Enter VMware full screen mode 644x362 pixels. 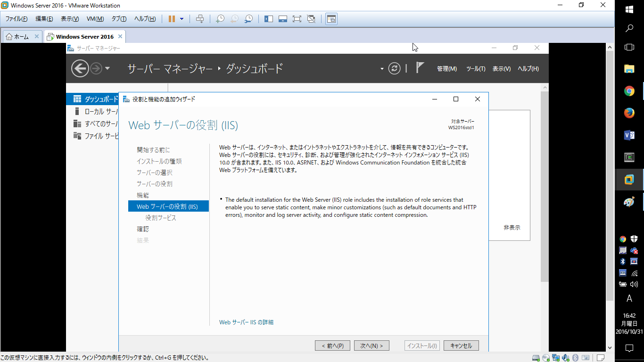[x=297, y=19]
